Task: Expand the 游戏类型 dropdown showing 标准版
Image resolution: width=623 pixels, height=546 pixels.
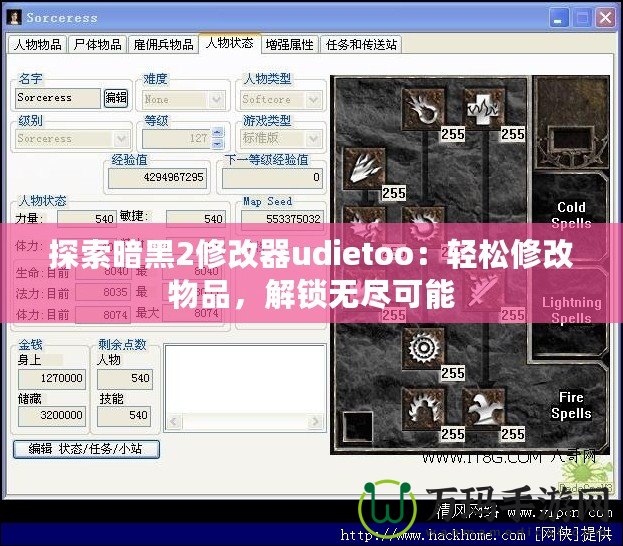Action: point(281,139)
